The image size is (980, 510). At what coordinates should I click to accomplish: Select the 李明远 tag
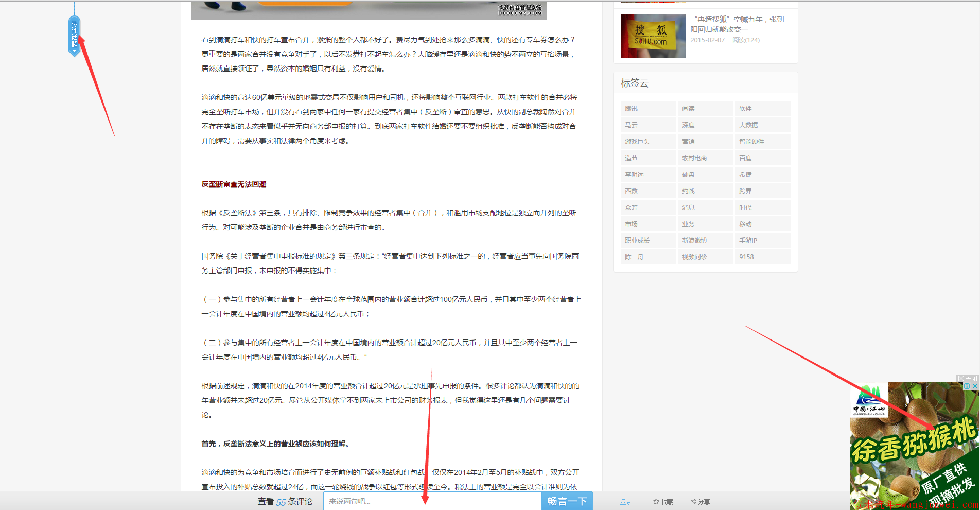point(649,174)
